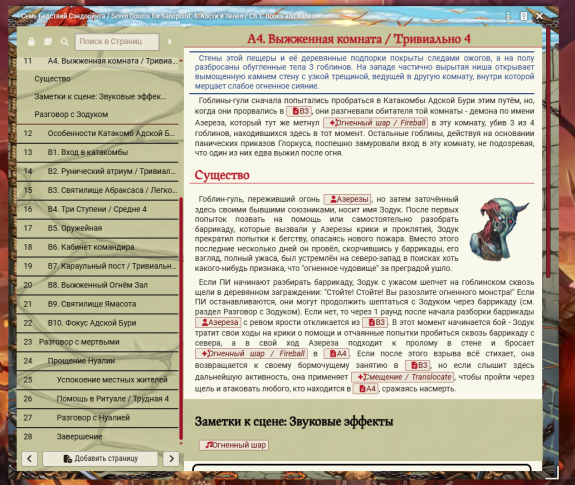Open page B3. Святилище Абраксаса
The width and height of the screenshot is (575, 485).
(x=98, y=190)
